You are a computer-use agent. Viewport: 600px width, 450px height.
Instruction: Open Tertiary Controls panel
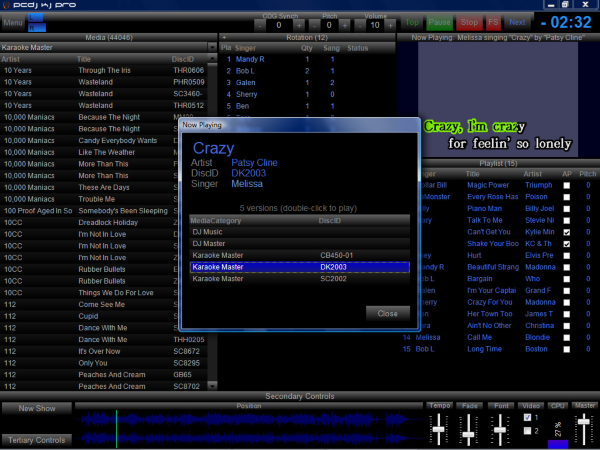[37, 439]
